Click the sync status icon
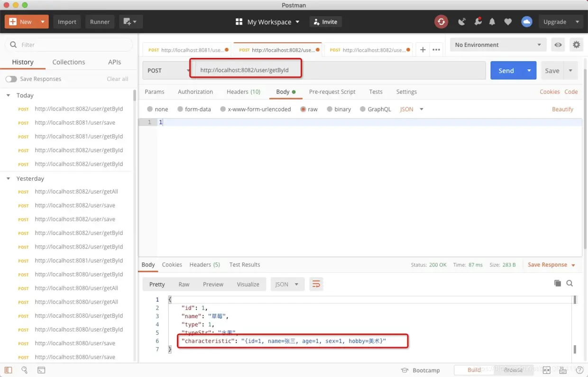 coord(441,22)
